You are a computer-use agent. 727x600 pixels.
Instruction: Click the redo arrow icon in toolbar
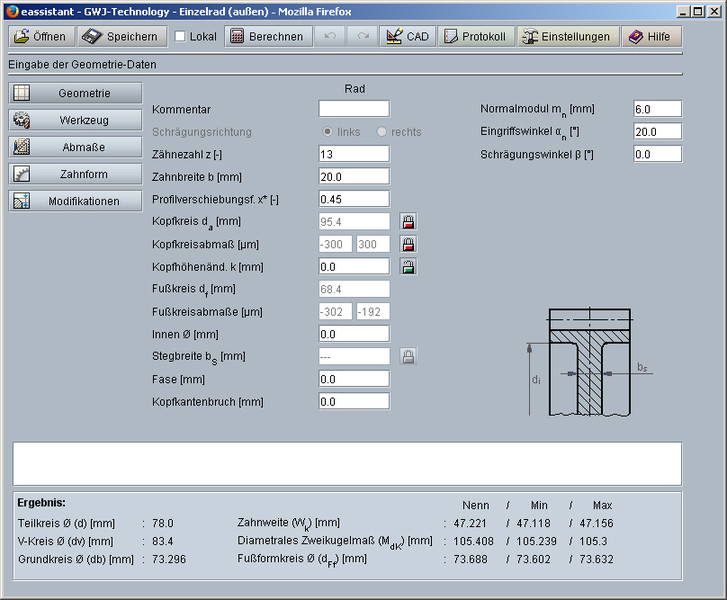tap(362, 36)
